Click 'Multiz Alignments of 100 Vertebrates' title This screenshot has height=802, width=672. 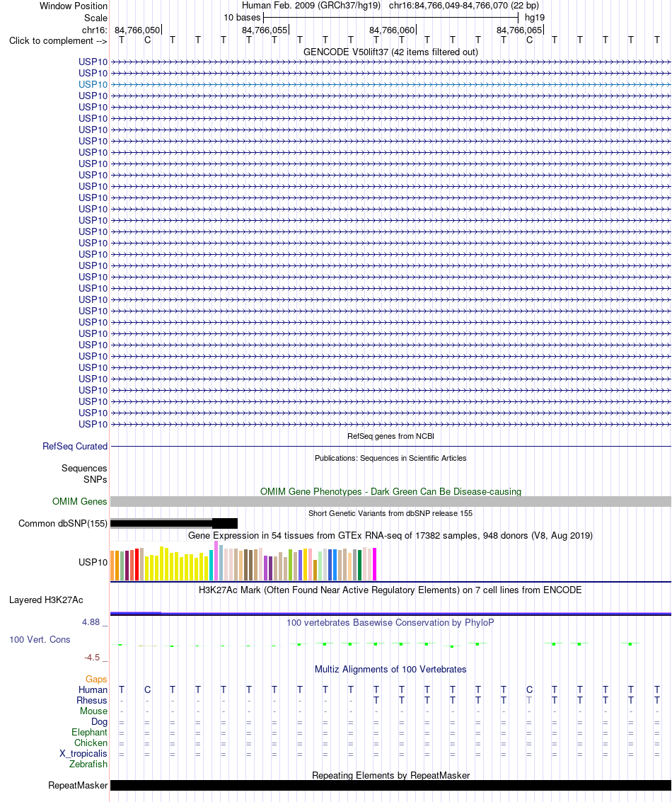pos(390,669)
